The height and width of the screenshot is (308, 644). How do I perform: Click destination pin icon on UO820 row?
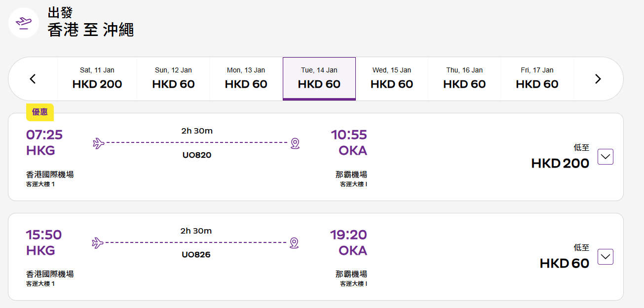pos(295,143)
